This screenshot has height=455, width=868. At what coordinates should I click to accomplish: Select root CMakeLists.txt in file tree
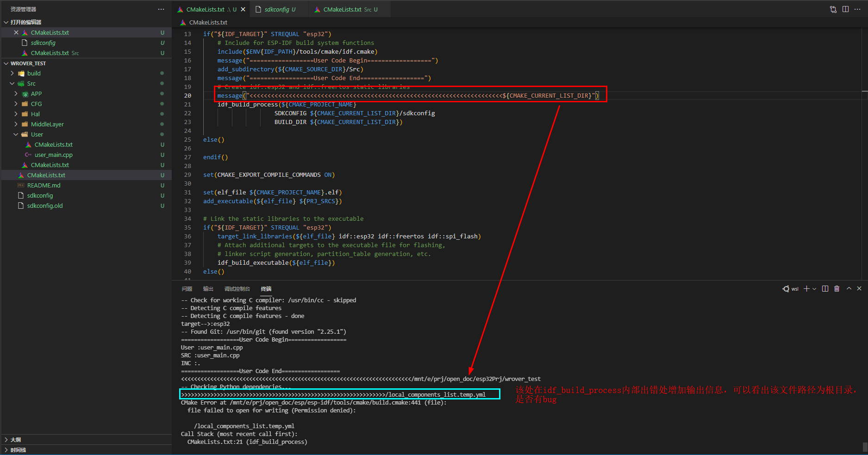[x=46, y=175]
